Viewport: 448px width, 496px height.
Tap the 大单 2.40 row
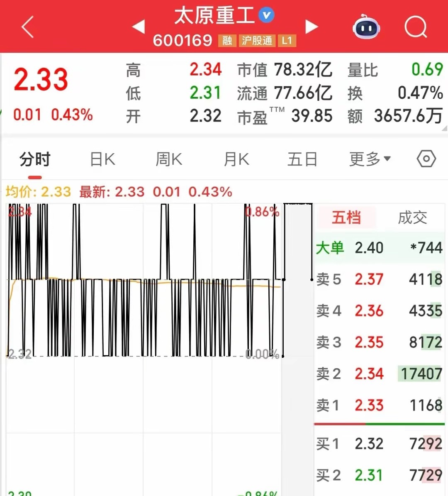click(x=380, y=248)
